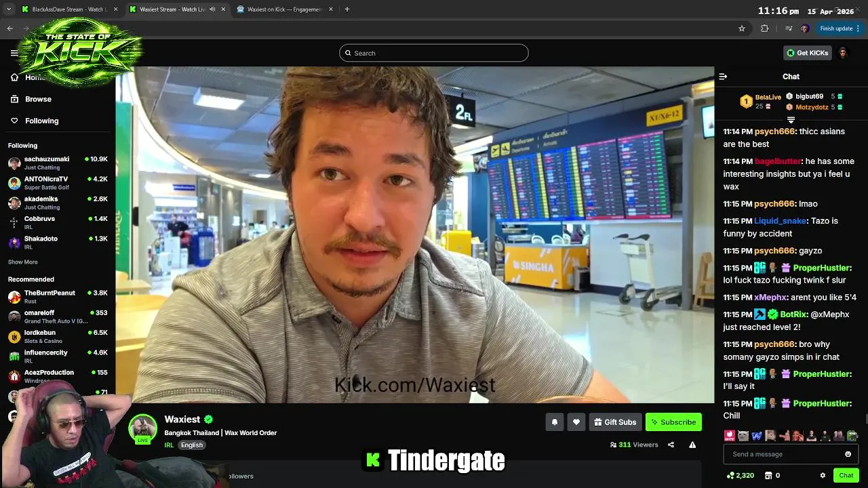Click IRL category tag
Viewport: 868px width, 488px height.
pyautogui.click(x=169, y=445)
